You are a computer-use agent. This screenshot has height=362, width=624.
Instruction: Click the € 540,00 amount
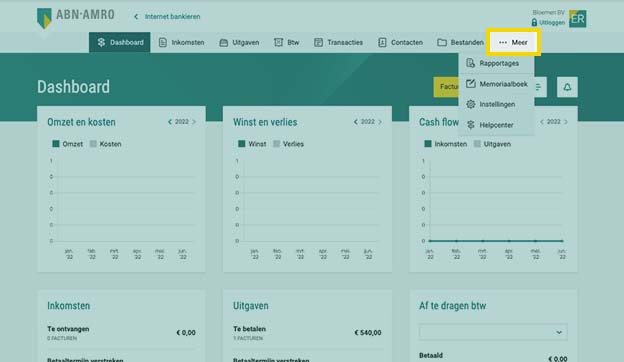[x=368, y=333]
